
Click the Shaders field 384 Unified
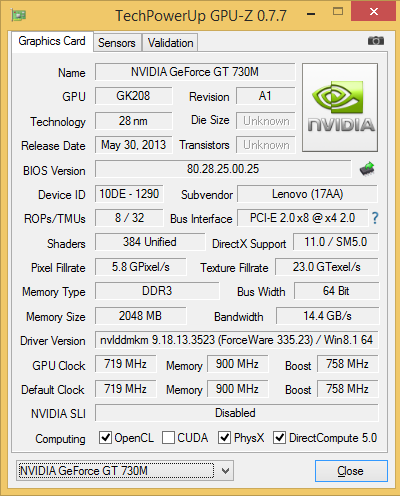150,242
